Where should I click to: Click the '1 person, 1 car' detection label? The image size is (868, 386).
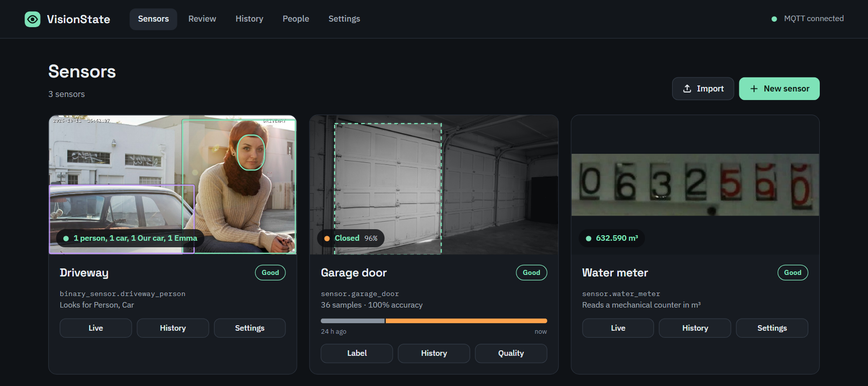130,238
